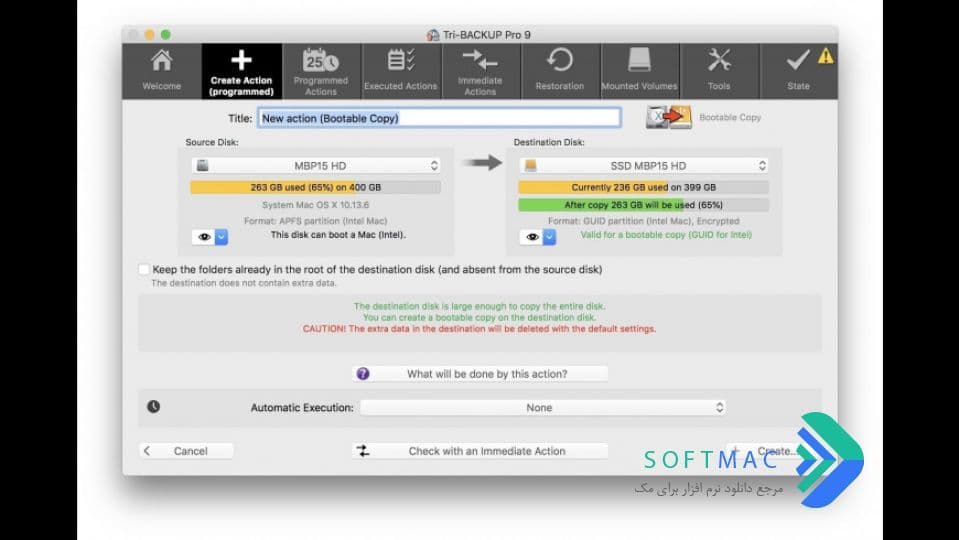Click the green zoom window button
This screenshot has height=540, width=959.
(166, 35)
